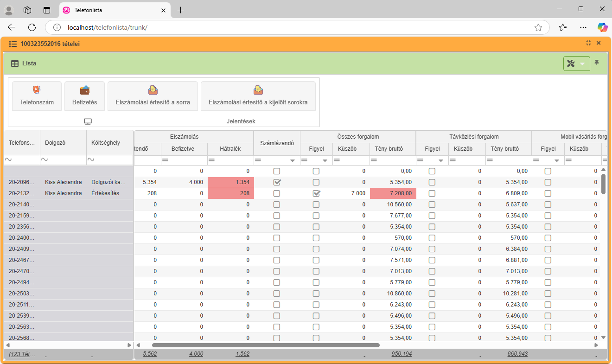Collapse the 100323552016 tételei window

(588, 43)
